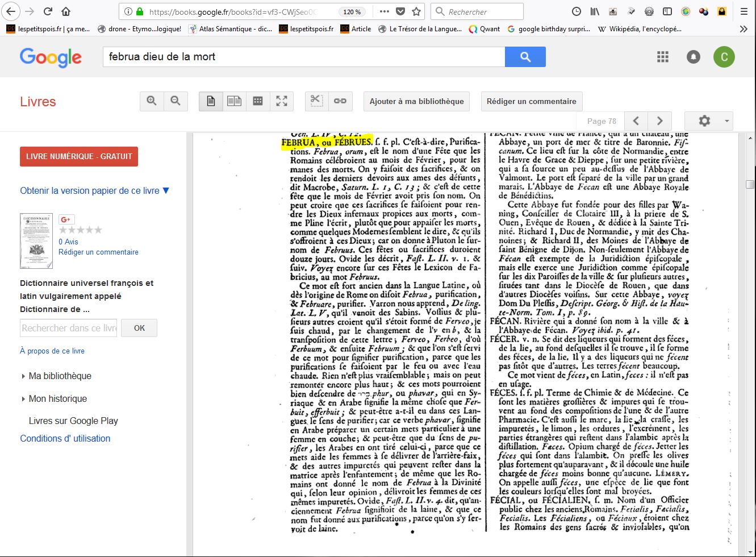756x557 pixels.
Task: Open the settings gear dropdown
Action: coord(708,121)
